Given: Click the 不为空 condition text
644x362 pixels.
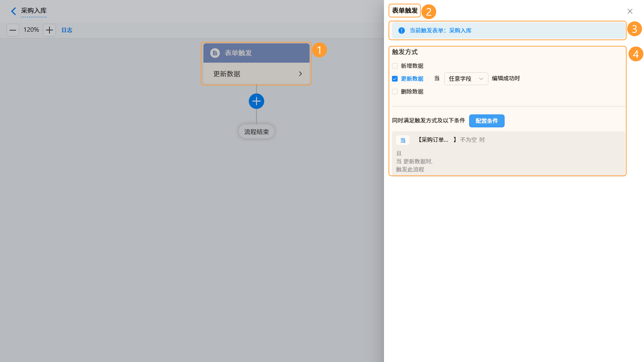Looking at the screenshot, I should (x=468, y=140).
